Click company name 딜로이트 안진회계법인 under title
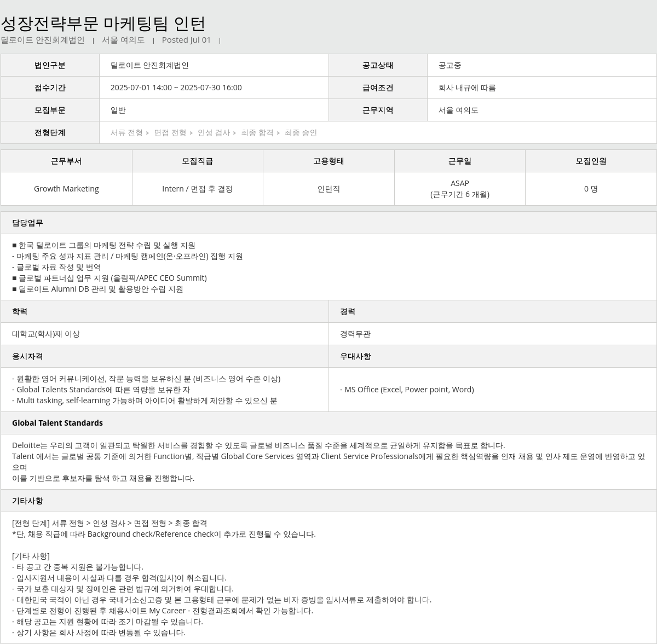Viewport: 657px width, 644px height. [43, 40]
